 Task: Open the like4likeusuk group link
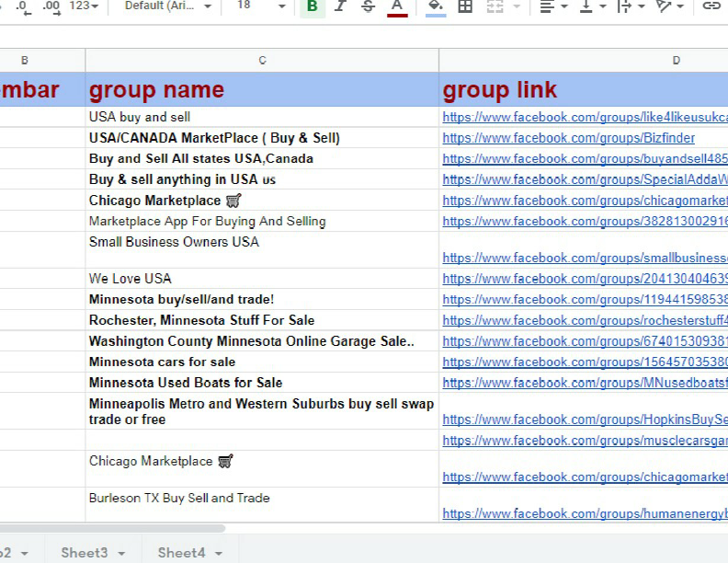(585, 117)
